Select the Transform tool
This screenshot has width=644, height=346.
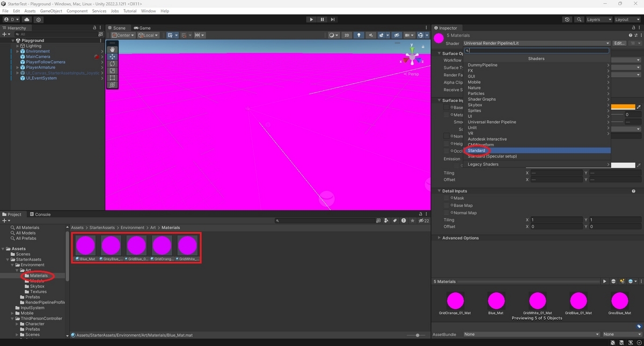click(112, 85)
